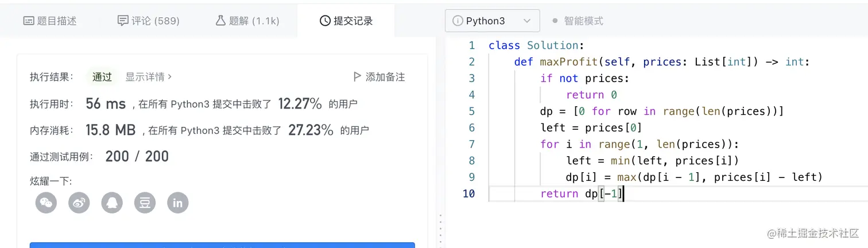Open the 题解 (1.1k) tab

point(247,21)
